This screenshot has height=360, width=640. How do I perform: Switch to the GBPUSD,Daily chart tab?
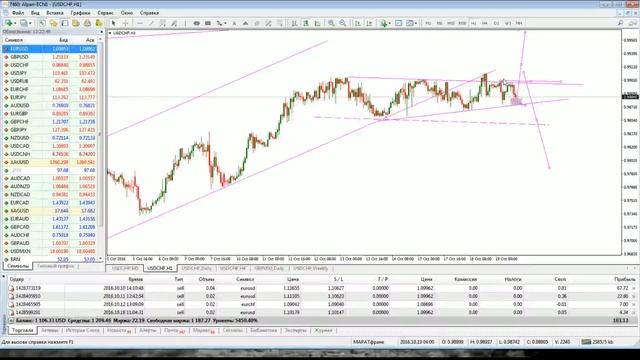[269, 268]
